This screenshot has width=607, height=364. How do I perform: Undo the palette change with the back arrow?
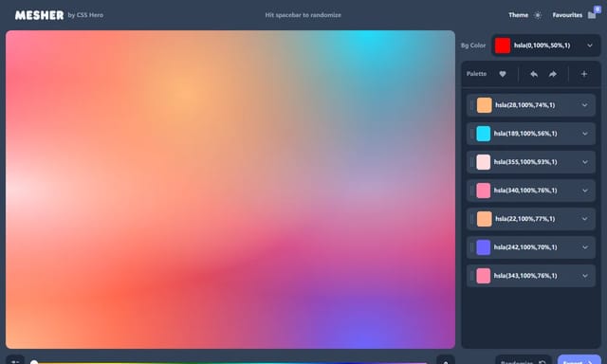pos(534,74)
